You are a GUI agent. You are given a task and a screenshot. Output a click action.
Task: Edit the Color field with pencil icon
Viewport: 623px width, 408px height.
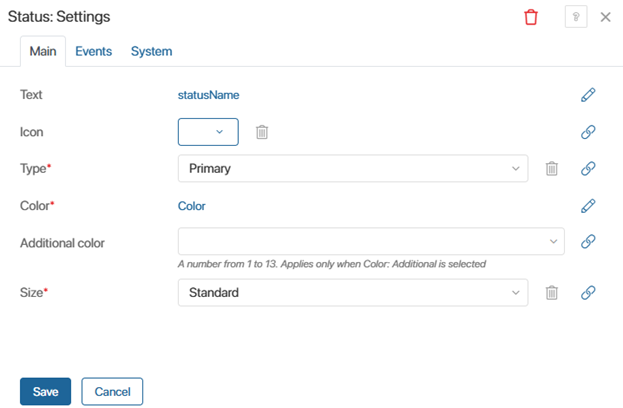[588, 206]
